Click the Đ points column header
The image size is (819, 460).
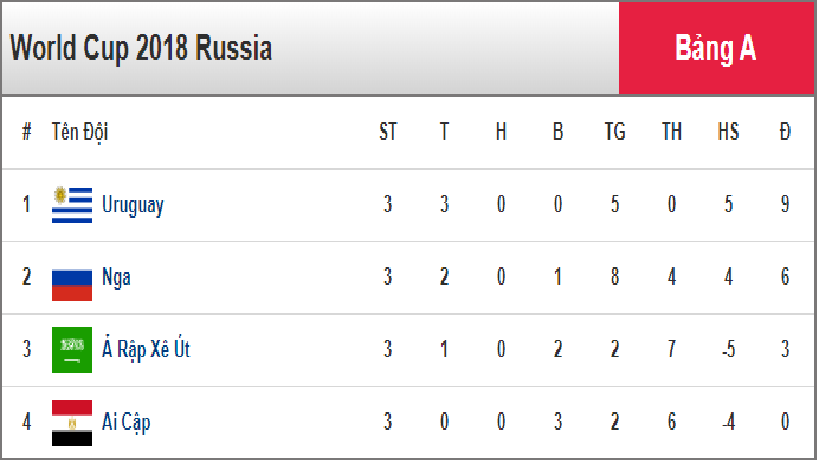785,132
